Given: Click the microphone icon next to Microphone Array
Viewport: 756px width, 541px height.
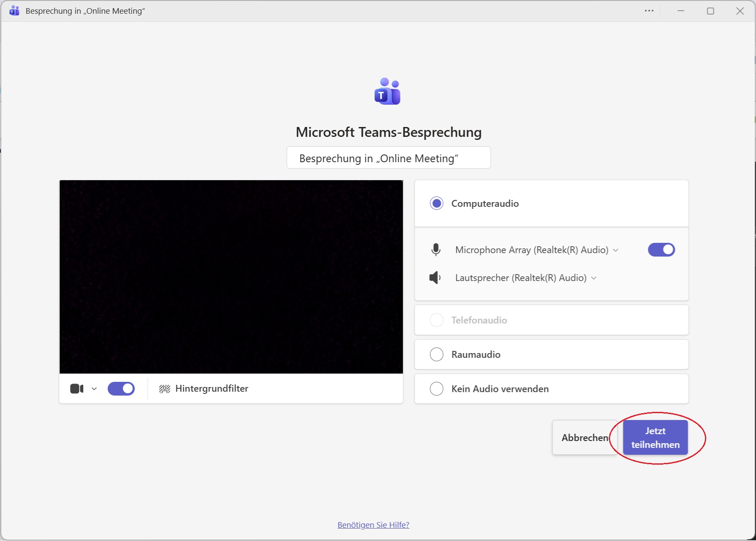Looking at the screenshot, I should 436,249.
